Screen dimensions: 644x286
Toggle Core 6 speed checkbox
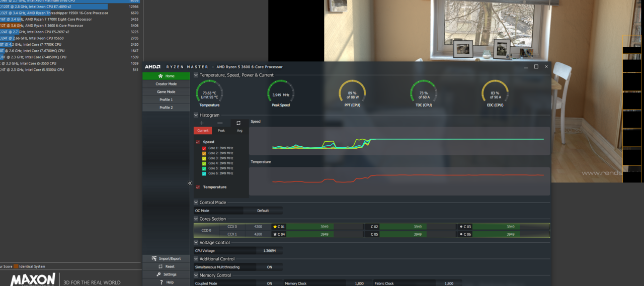coord(204,173)
